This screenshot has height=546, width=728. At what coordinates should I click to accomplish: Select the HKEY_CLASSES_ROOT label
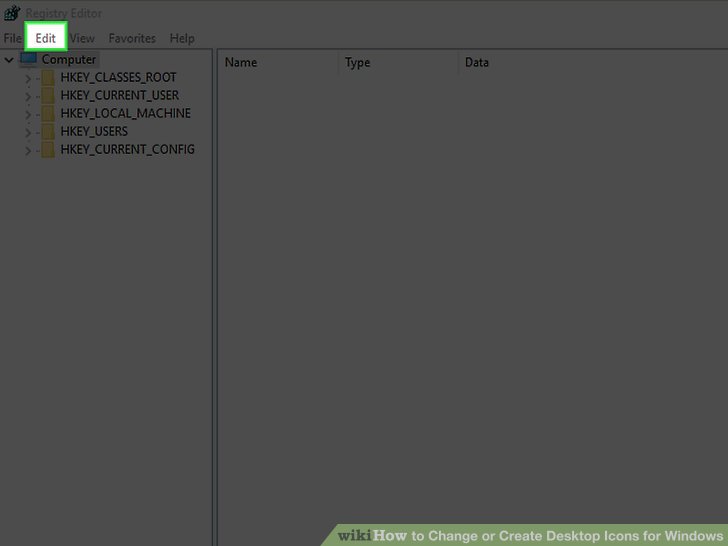118,77
